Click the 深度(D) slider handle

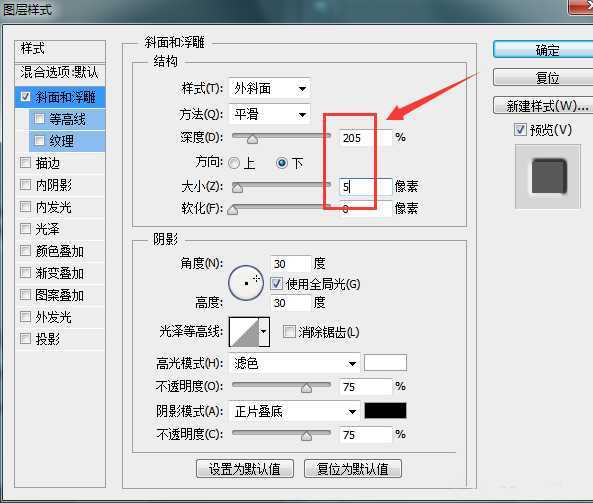[x=252, y=140]
